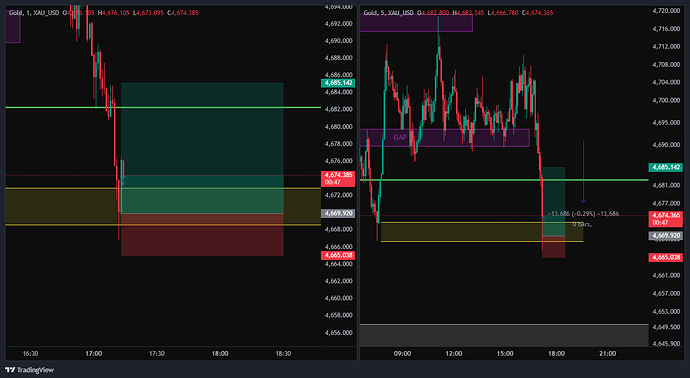Click the low value L4,666.780
The height and width of the screenshot is (378, 690).
point(503,13)
